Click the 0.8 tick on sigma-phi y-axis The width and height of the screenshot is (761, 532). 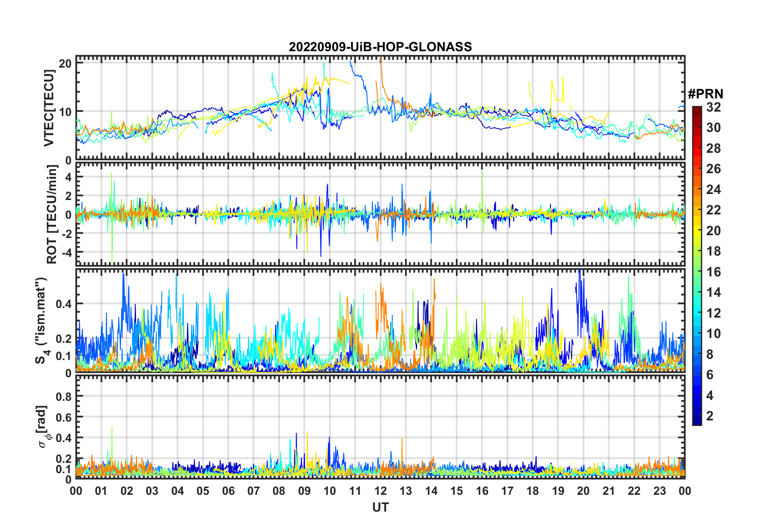coord(64,396)
